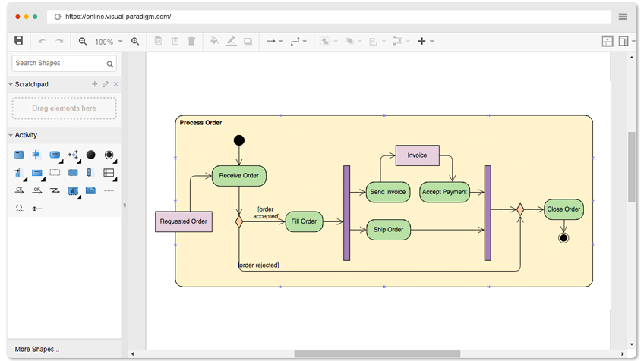
Task: Close the Scratchpad with X icon
Action: pyautogui.click(x=116, y=84)
